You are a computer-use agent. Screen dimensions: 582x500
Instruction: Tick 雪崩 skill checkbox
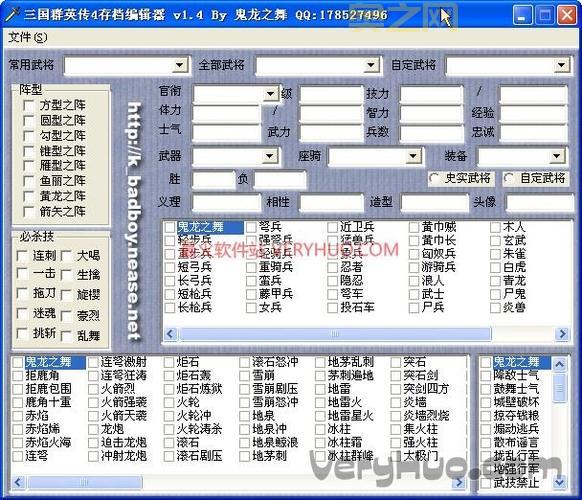pyautogui.click(x=245, y=376)
